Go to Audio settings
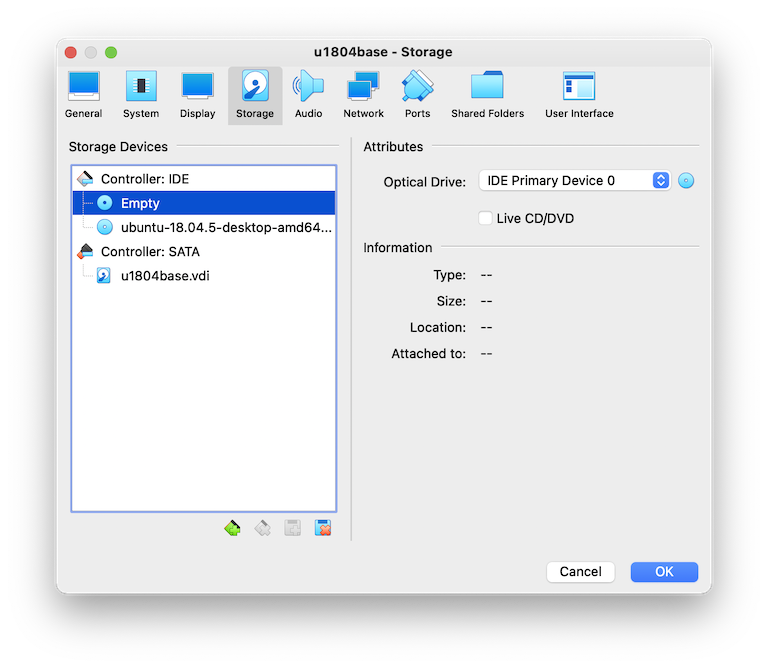The image size is (768, 668). pyautogui.click(x=309, y=95)
